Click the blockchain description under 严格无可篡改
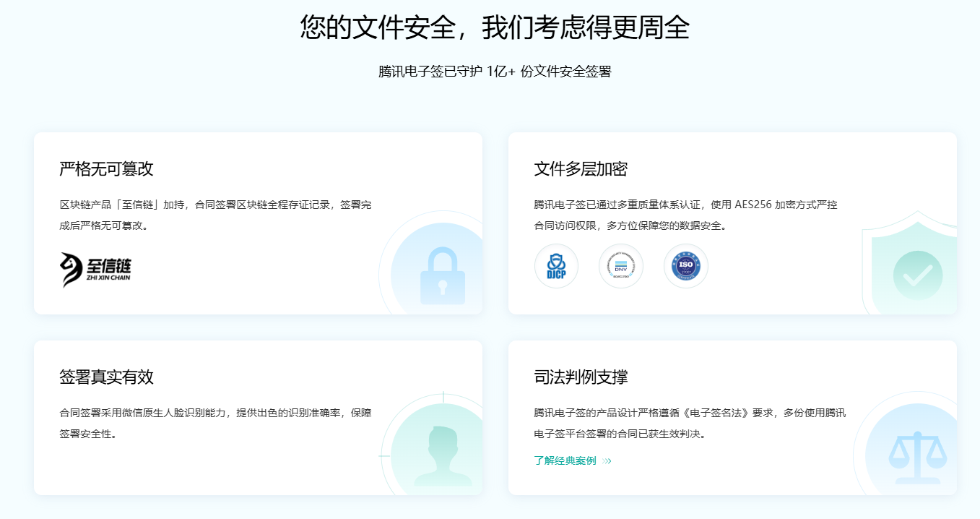Screen dimensions: 980x519 tap(215, 215)
